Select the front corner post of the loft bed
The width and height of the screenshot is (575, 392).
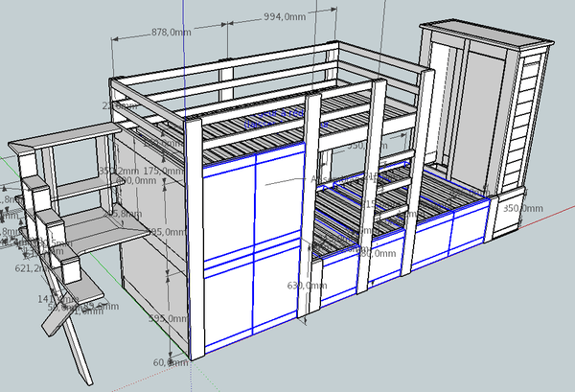[195, 240]
